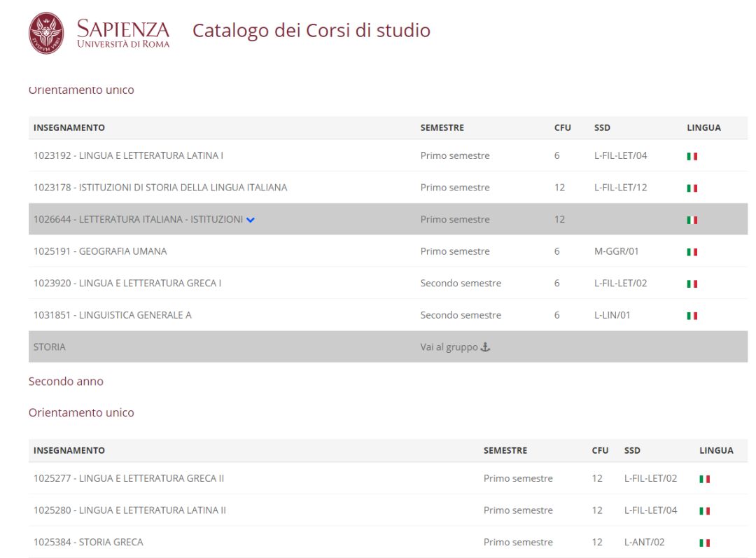The image size is (756, 558).
Task: Select the STORIA group row
Action: click(50, 347)
